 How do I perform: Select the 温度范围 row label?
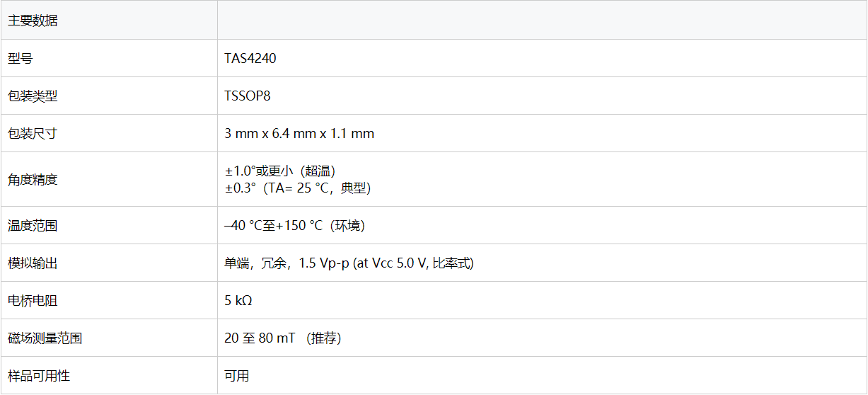33,226
